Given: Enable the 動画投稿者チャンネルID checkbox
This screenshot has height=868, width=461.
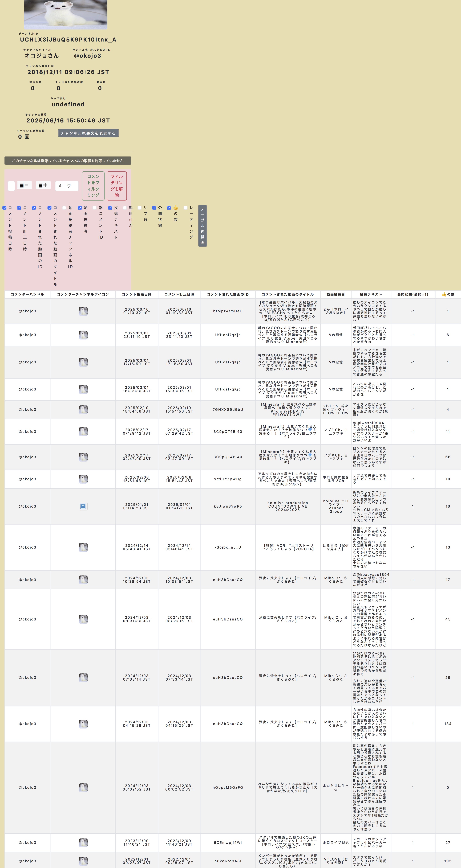Looking at the screenshot, I should [64, 208].
